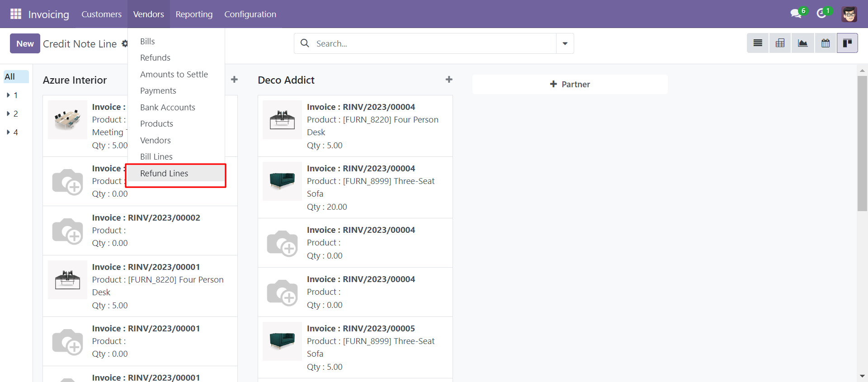
Task: Click the Invoicing app title
Action: 48,14
